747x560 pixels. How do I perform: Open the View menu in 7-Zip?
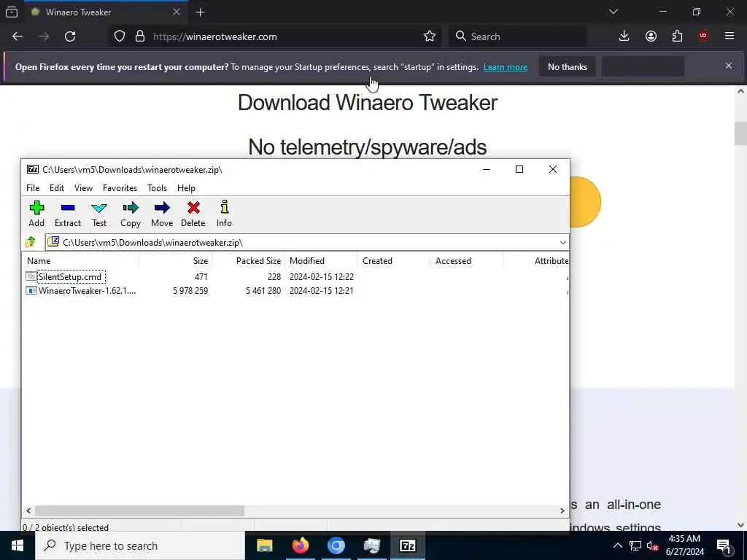pyautogui.click(x=83, y=188)
